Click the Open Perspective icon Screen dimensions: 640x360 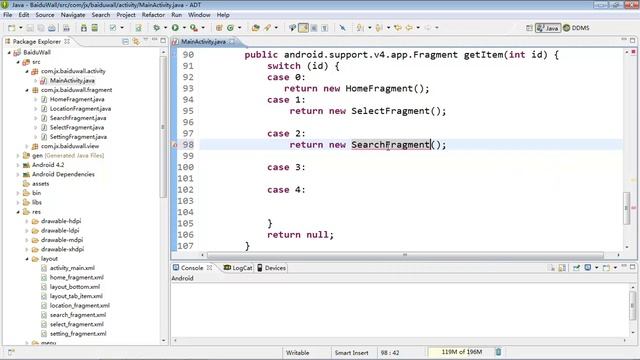click(529, 28)
